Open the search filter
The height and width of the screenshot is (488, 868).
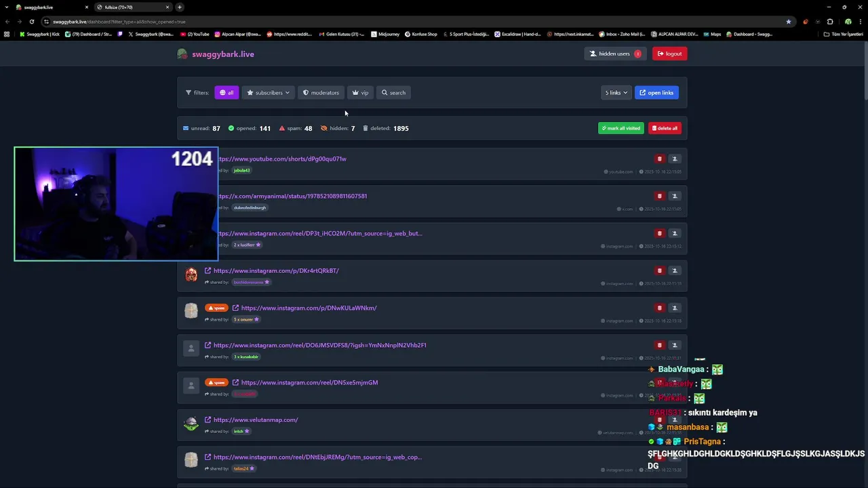(393, 93)
